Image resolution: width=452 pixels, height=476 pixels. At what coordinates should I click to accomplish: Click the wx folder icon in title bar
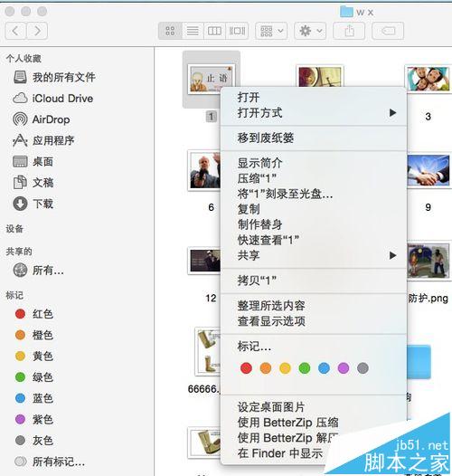347,12
